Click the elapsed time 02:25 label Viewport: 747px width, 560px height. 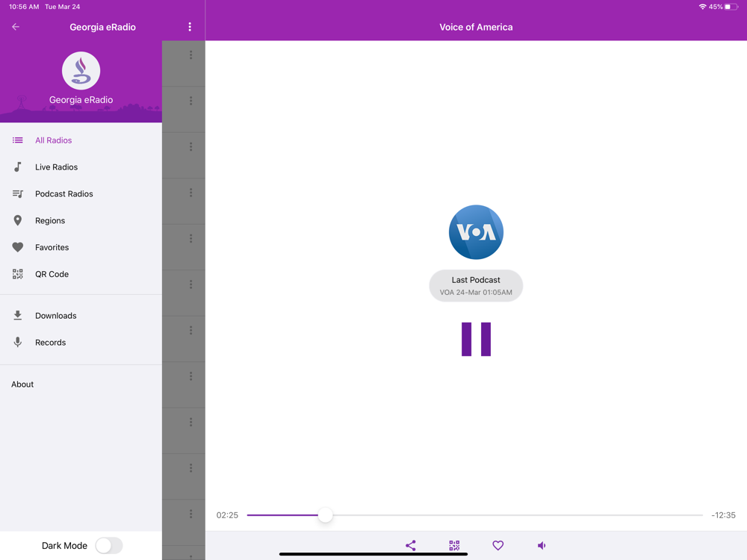tap(227, 515)
